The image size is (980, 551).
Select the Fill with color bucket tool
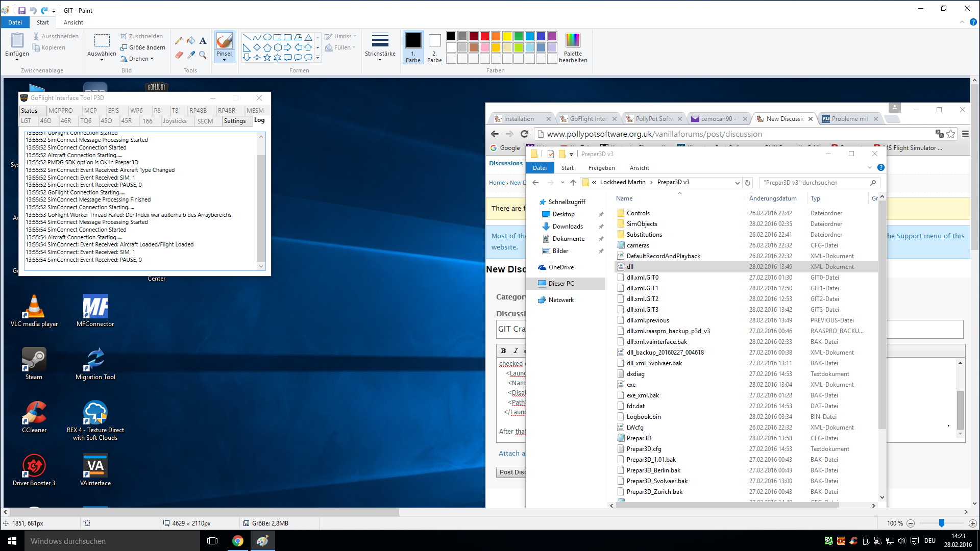pyautogui.click(x=191, y=41)
